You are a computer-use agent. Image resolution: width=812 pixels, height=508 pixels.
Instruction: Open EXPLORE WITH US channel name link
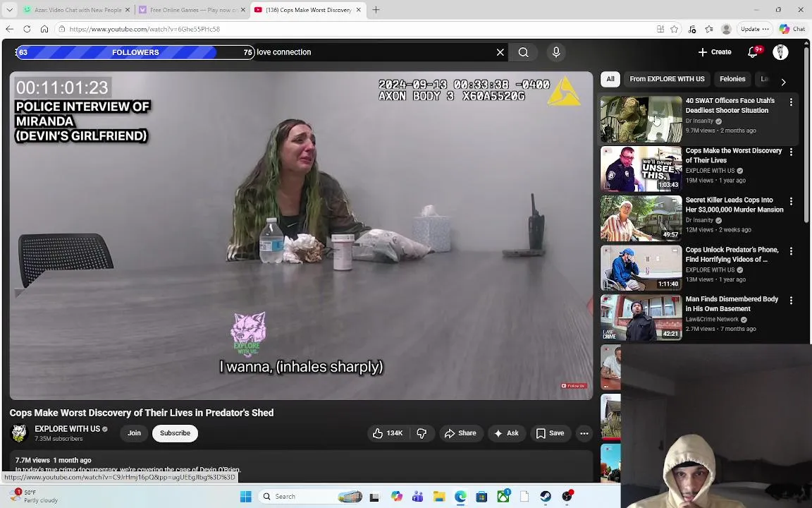pos(68,429)
